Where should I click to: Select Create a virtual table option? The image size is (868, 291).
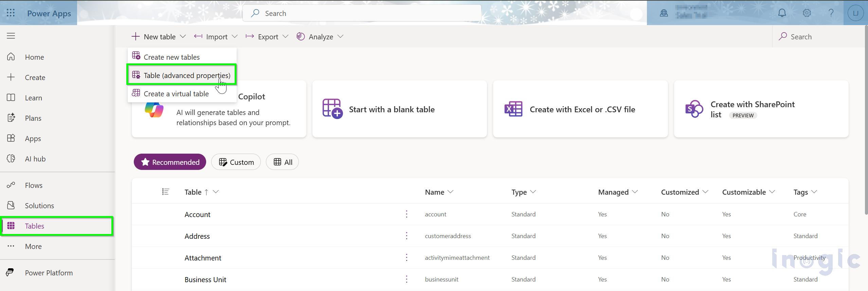click(x=182, y=94)
